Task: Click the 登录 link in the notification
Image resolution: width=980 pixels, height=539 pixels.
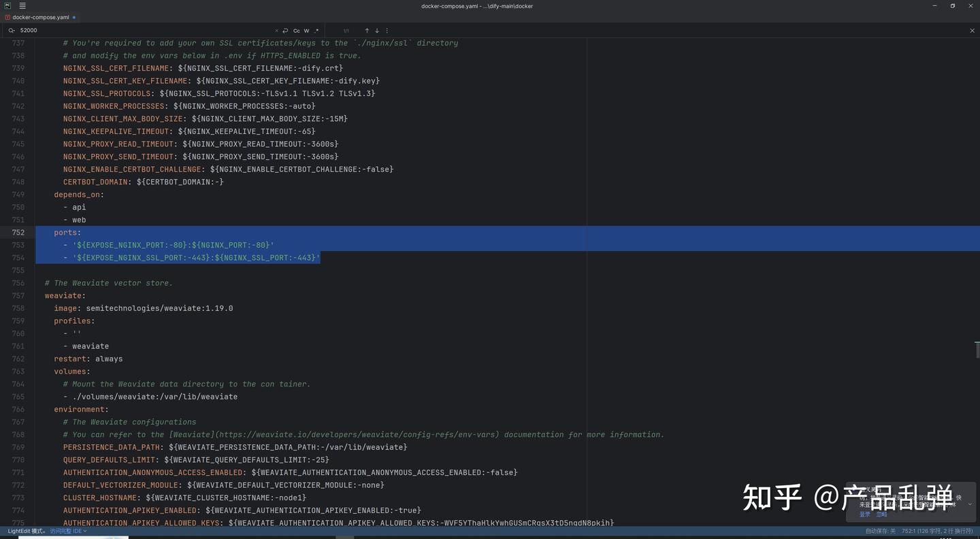Action: (x=865, y=514)
